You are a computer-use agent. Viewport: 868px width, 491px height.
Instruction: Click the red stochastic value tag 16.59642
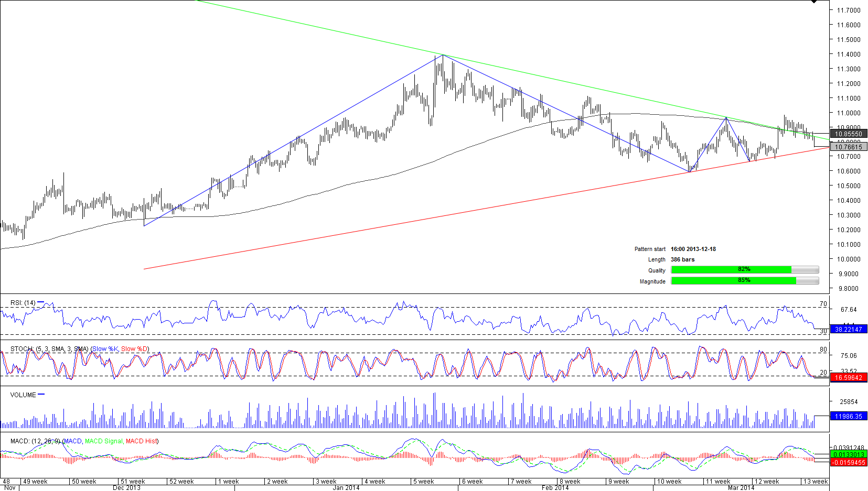pyautogui.click(x=848, y=378)
